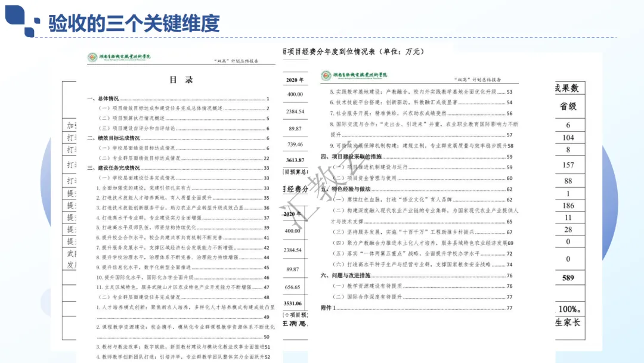Select '6.技术技能平台搭建' entry

click(x=421, y=103)
